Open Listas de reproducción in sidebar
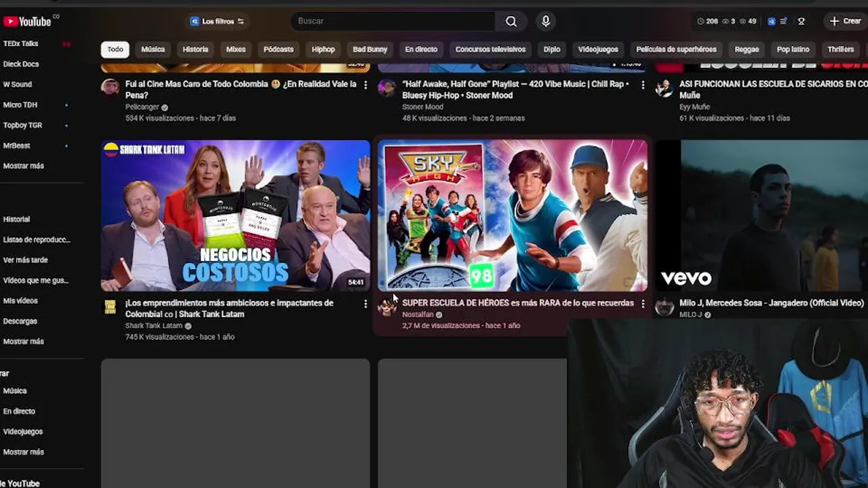Screen dimensions: 868x488 coord(37,239)
